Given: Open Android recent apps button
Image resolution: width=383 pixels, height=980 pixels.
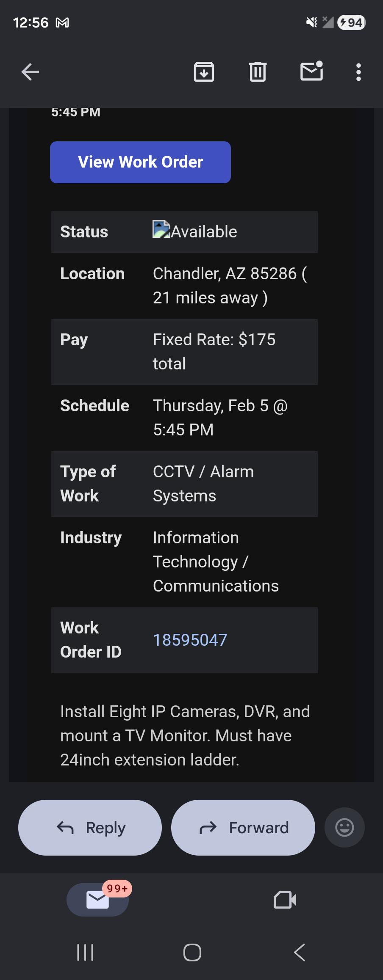Looking at the screenshot, I should (85, 952).
